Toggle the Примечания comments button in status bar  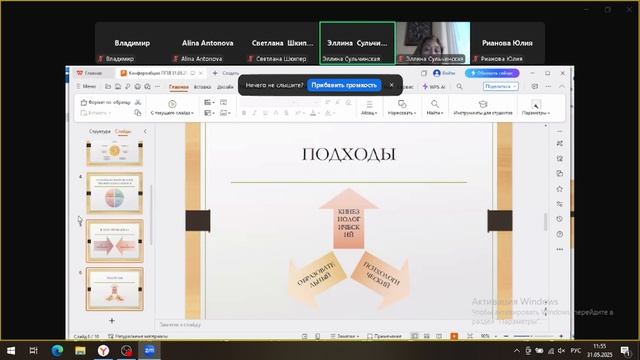(384, 336)
